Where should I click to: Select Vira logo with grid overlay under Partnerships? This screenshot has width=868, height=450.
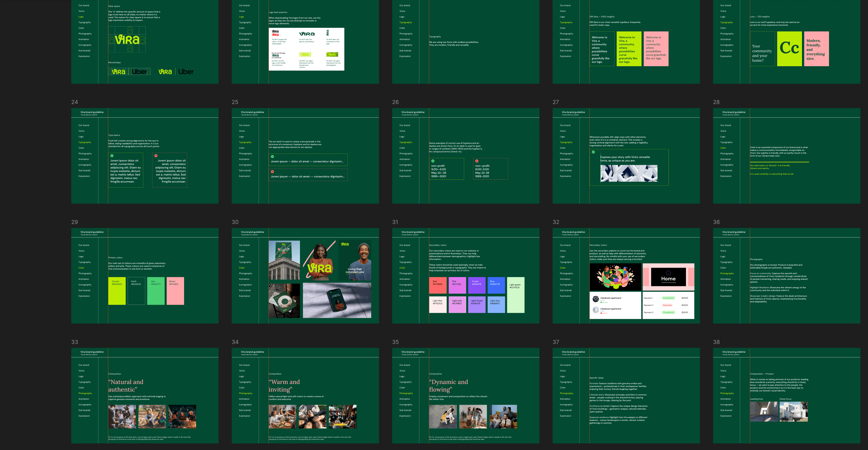pos(118,72)
